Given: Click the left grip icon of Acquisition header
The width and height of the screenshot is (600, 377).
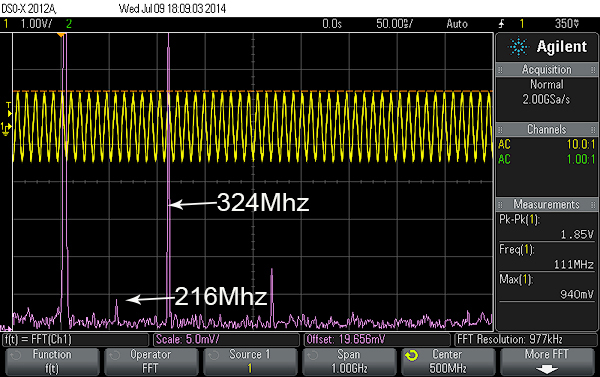Looking at the screenshot, I should pyautogui.click(x=500, y=70).
